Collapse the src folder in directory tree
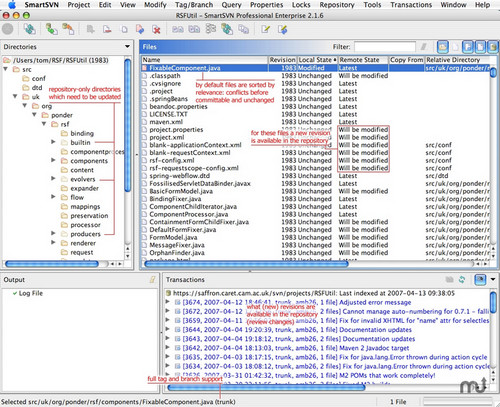 6,69
